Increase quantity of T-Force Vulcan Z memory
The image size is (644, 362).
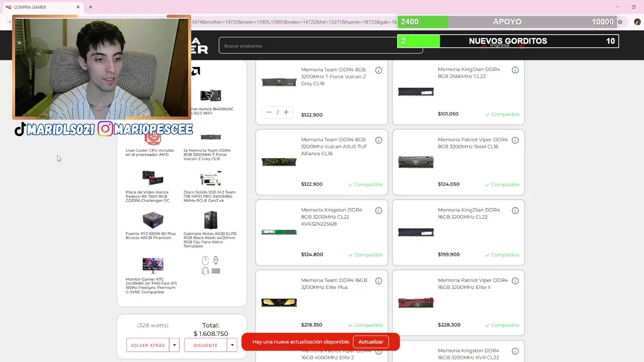[286, 112]
